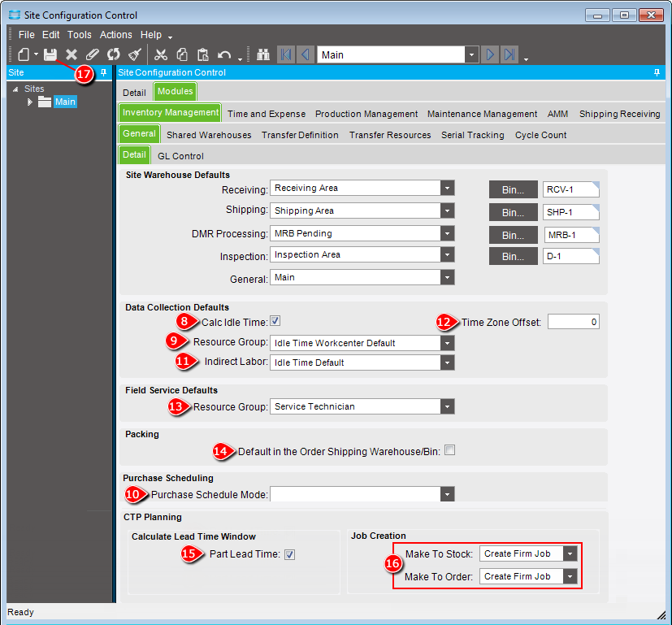Click the Bin button next to Receiving
672x625 pixels.
513,189
